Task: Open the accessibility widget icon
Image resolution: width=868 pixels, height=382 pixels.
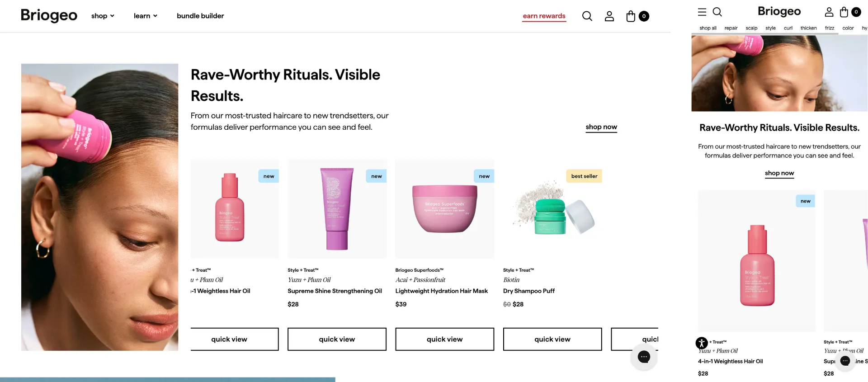Action: pyautogui.click(x=702, y=343)
